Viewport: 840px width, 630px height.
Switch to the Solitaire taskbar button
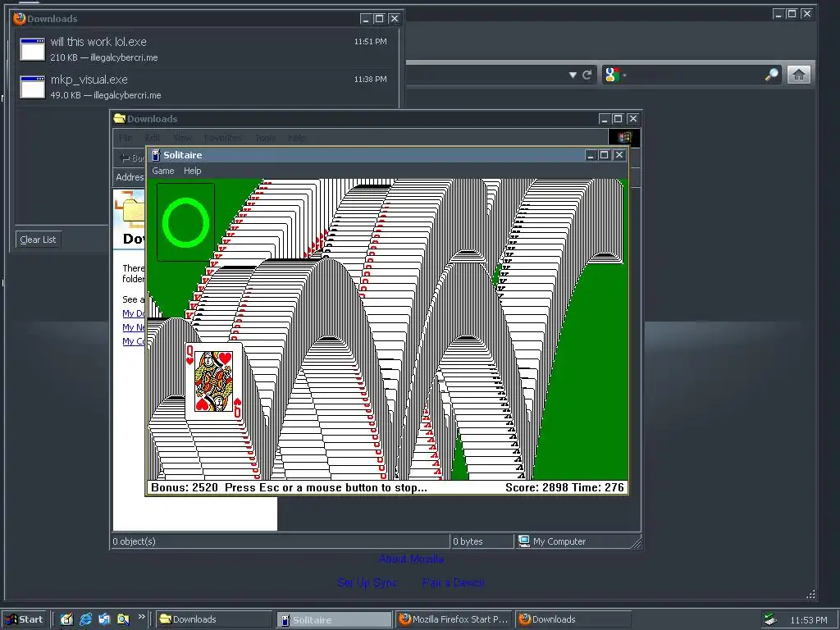coord(335,619)
